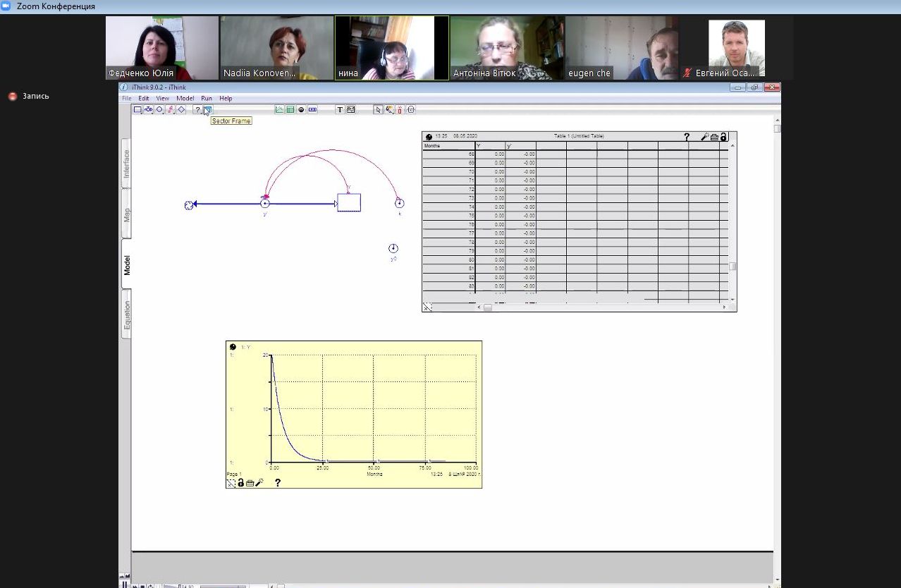The image size is (901, 588).
Task: Click the table print icon
Action: point(714,137)
